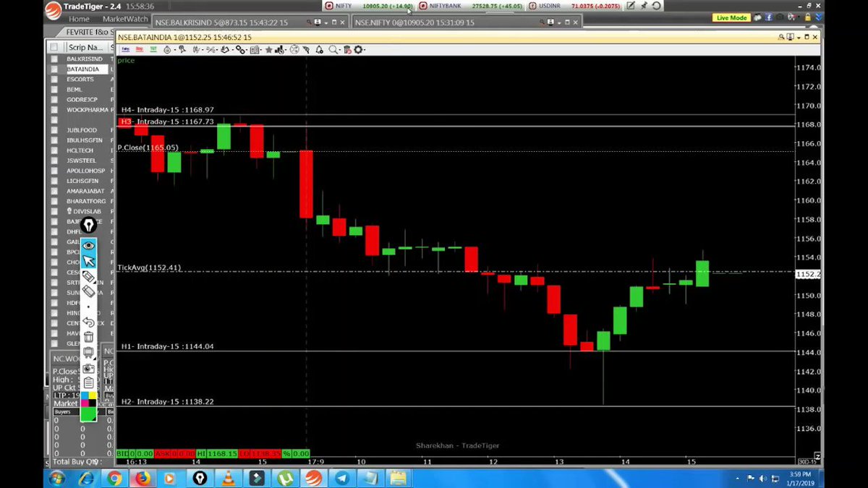Open the gear settings icon in chart toolbar
The width and height of the screenshot is (868, 488).
357,50
